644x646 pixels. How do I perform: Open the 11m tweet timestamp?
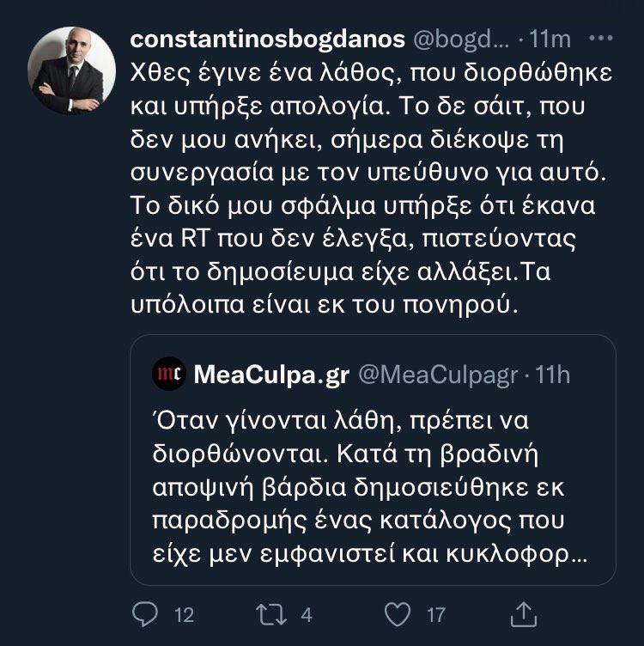pos(551,40)
